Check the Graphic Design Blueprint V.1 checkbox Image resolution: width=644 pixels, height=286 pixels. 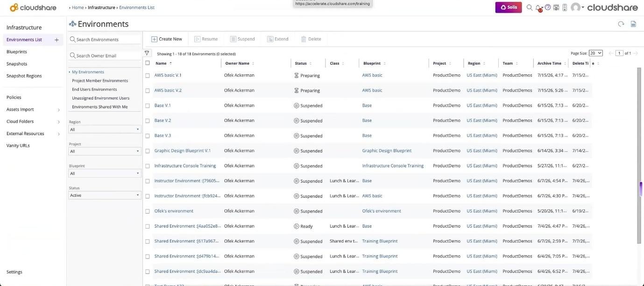tap(148, 151)
